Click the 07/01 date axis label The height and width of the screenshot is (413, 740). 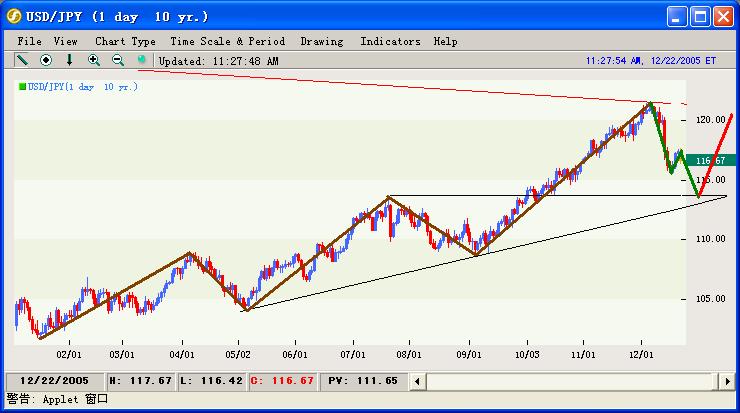pyautogui.click(x=353, y=354)
